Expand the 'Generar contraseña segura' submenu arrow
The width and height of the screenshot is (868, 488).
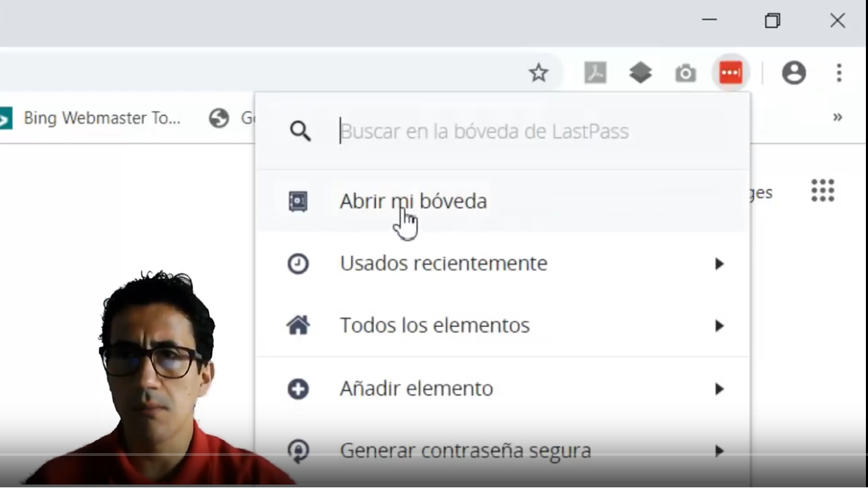tap(719, 451)
